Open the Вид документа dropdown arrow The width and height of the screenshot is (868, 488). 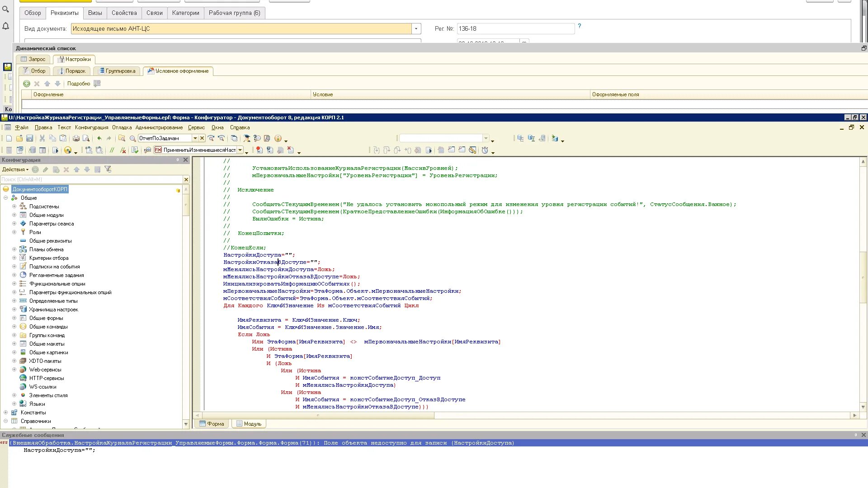(x=416, y=28)
